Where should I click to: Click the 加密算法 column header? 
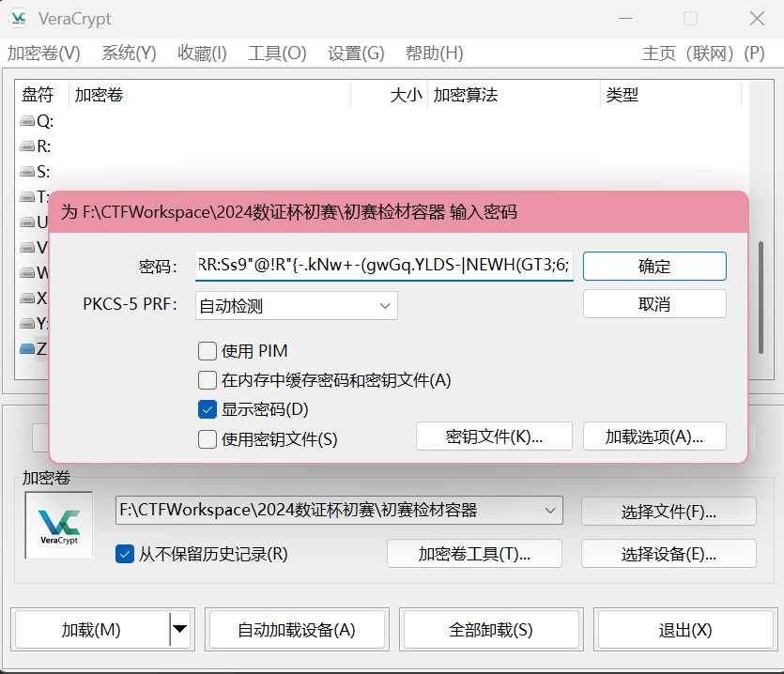pyautogui.click(x=514, y=95)
